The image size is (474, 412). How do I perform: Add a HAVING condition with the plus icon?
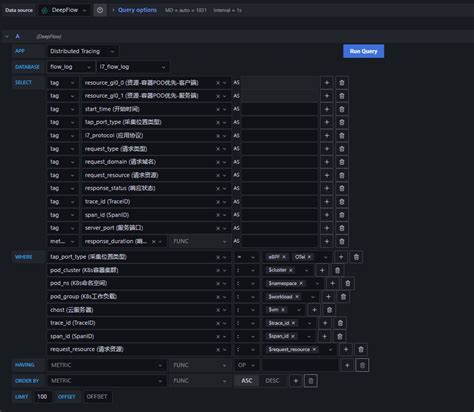[x=347, y=365]
